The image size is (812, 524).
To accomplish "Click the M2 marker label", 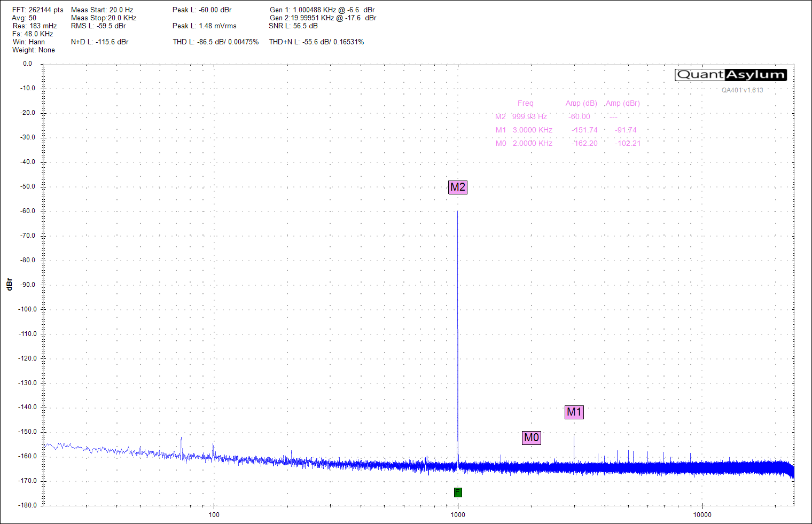I will click(x=458, y=187).
